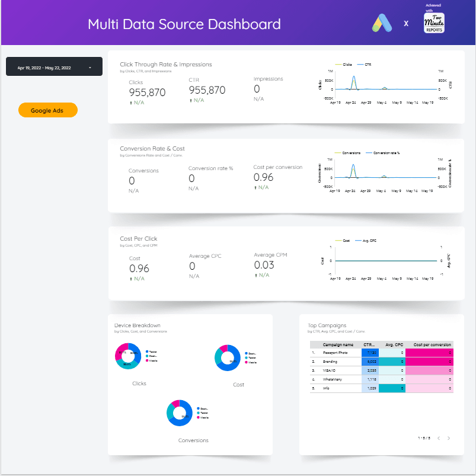
Task: Click the Impressions scorecard value 0
Action: 257,89
